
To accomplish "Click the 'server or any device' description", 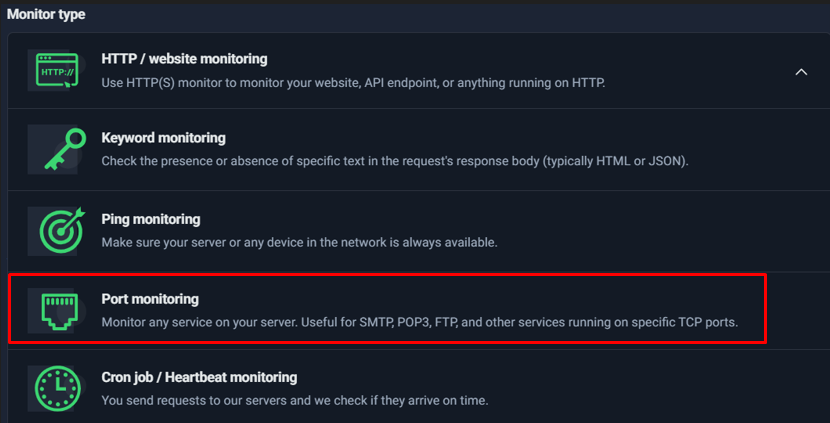I will (299, 242).
